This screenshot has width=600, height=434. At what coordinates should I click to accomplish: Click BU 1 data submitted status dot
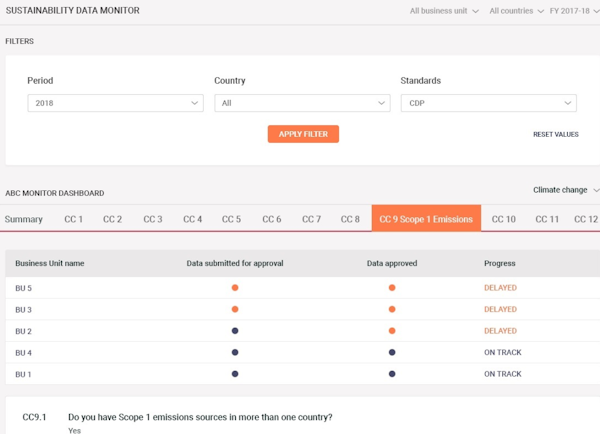pyautogui.click(x=235, y=374)
